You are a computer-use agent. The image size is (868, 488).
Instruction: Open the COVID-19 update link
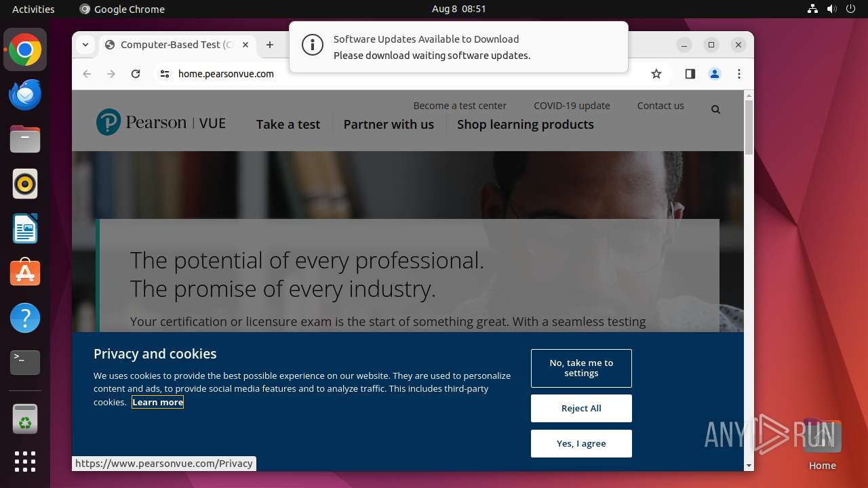point(572,106)
